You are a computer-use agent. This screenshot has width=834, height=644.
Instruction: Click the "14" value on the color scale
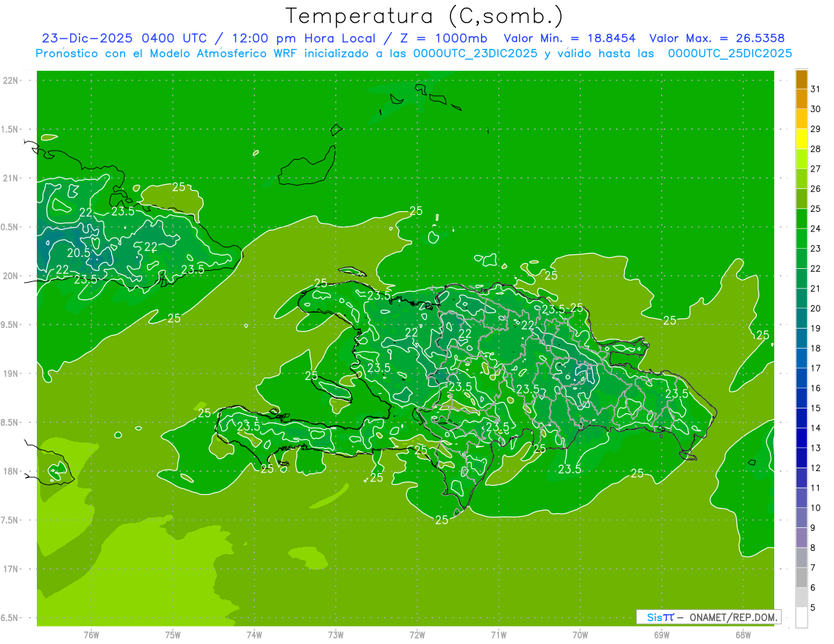[x=816, y=428]
